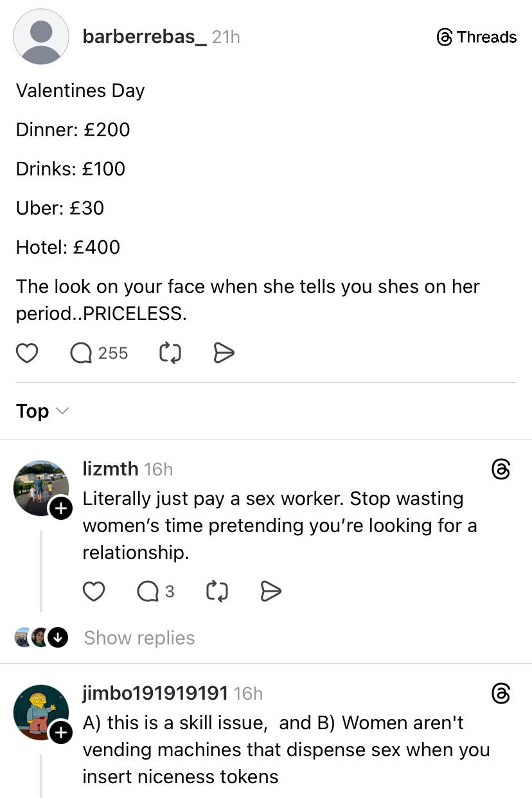532x798 pixels.
Task: Follow jimbo191919191 via avatar plus badge
Action: pos(60,732)
